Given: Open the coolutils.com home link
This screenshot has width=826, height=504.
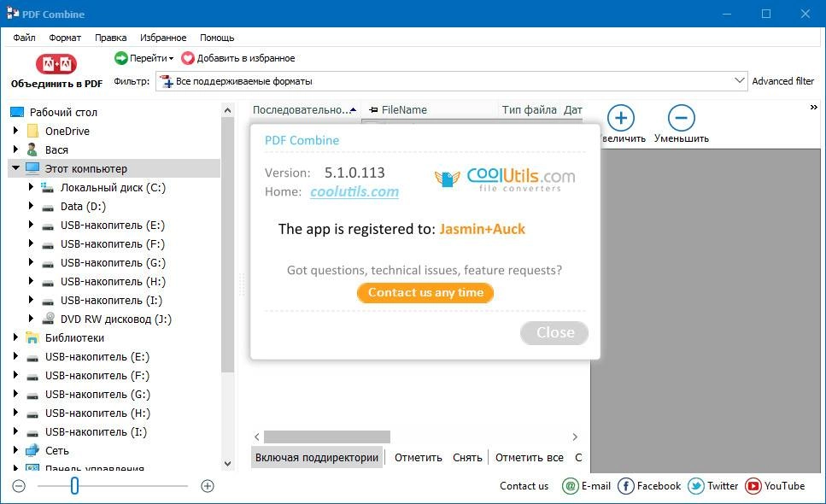Looking at the screenshot, I should point(354,191).
